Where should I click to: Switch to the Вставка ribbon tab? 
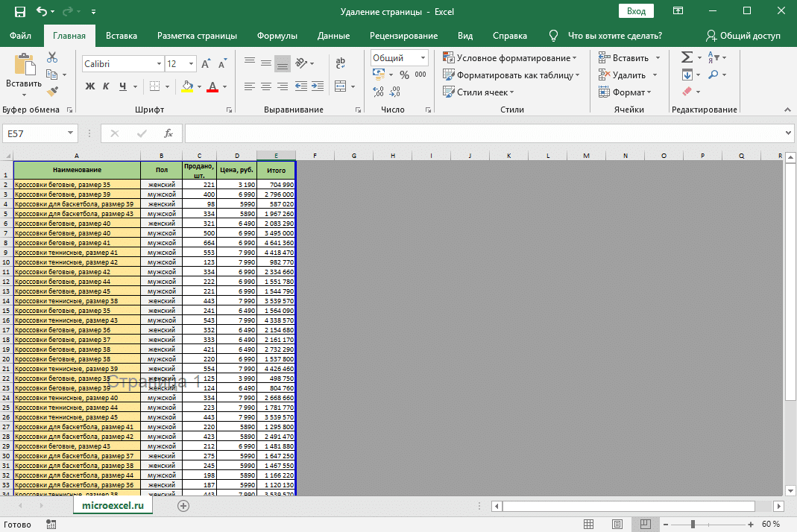tap(122, 36)
